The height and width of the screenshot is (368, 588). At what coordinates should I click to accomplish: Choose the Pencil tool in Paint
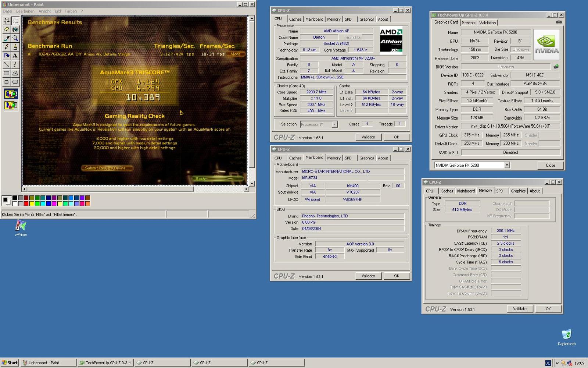point(7,47)
